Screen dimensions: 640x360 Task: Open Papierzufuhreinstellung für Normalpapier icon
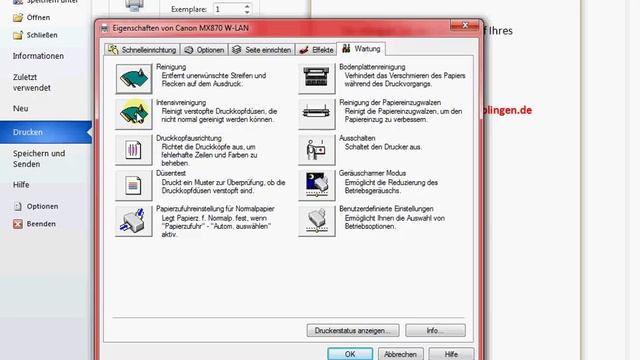pyautogui.click(x=133, y=221)
